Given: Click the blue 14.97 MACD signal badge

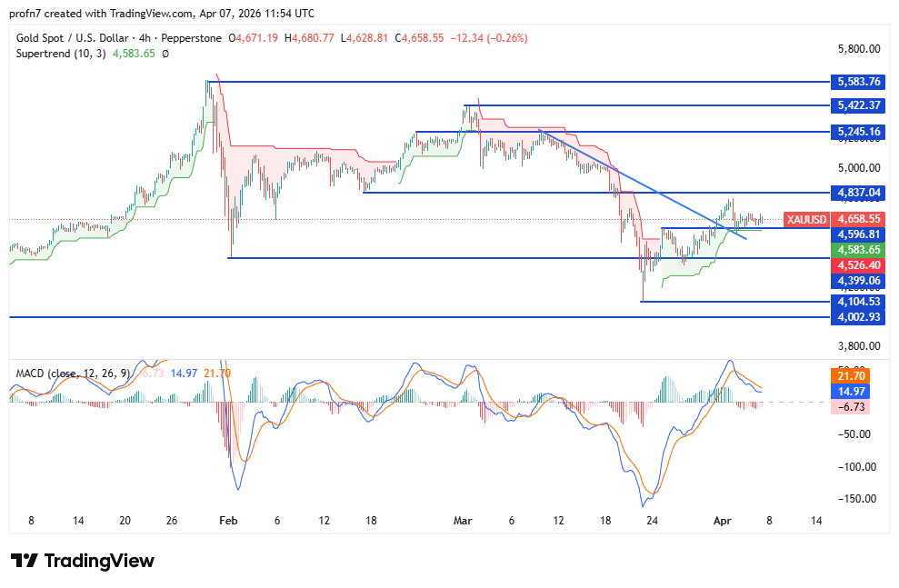Looking at the screenshot, I should 853,391.
